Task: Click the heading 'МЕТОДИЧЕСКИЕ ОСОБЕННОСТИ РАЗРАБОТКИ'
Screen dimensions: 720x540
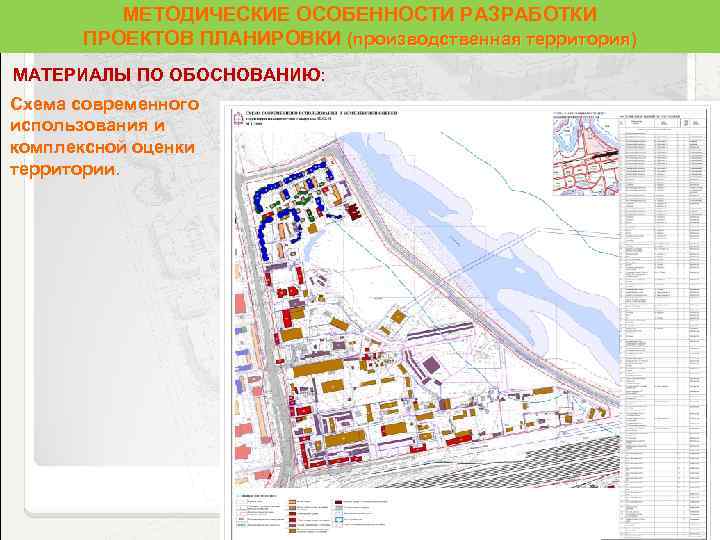Action: click(x=360, y=14)
